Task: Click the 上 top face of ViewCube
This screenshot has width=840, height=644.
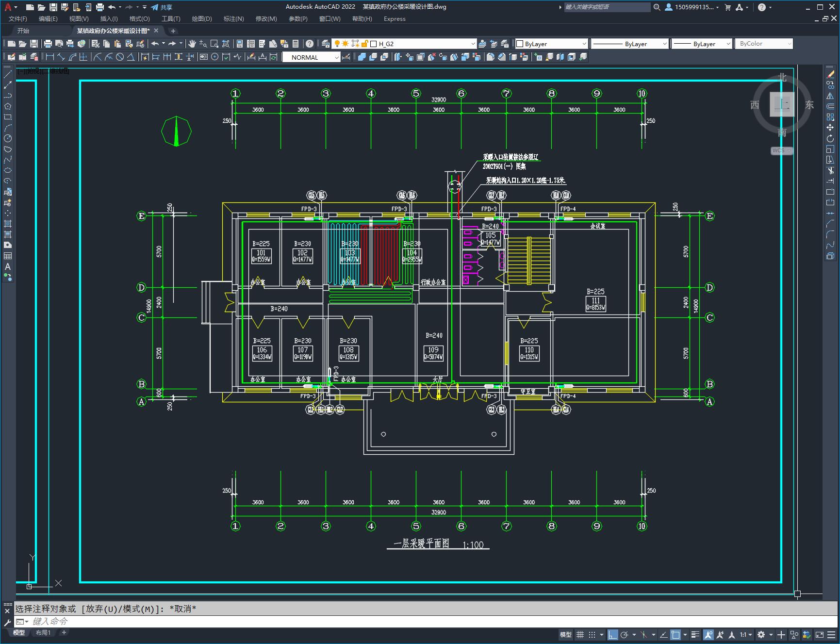Action: click(782, 104)
